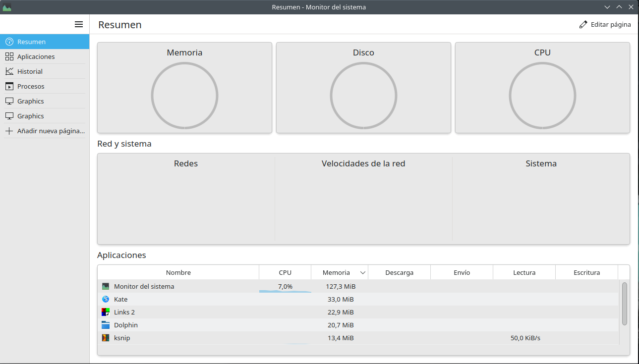
Task: Click the shade arrow in the titlebar
Action: pyautogui.click(x=607, y=7)
